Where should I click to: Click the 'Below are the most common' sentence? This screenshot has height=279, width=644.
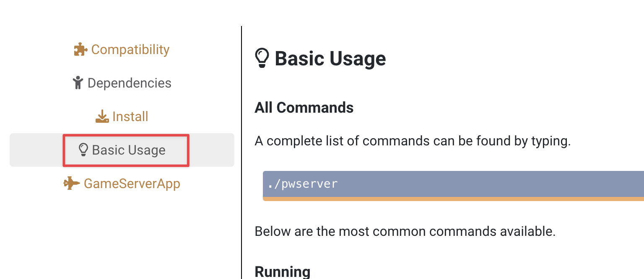pos(405,231)
